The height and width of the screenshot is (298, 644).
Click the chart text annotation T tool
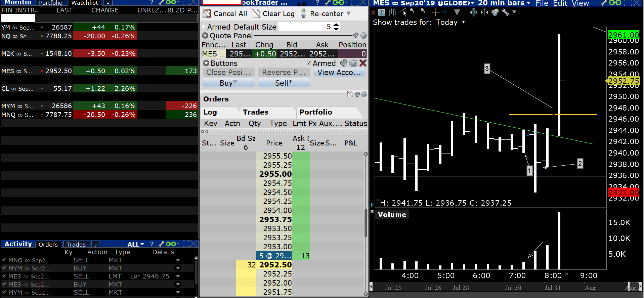pyautogui.click(x=382, y=12)
